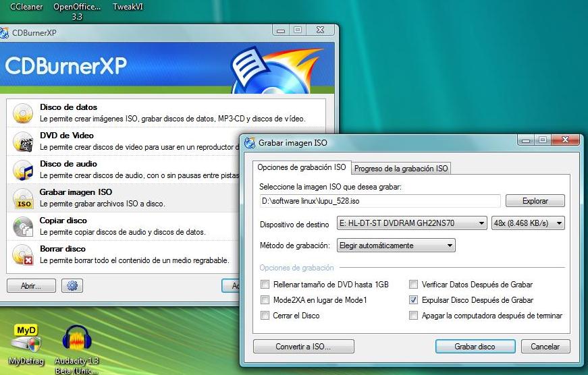Screen dimensions: 588x375
Task: Click the Grabar imagen ISO disc icon
Action: click(x=23, y=198)
